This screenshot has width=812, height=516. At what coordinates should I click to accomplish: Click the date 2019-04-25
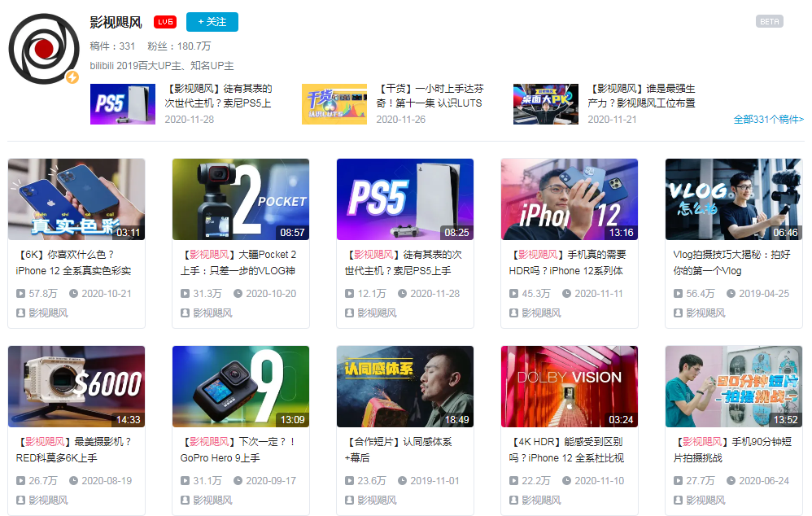[764, 294]
